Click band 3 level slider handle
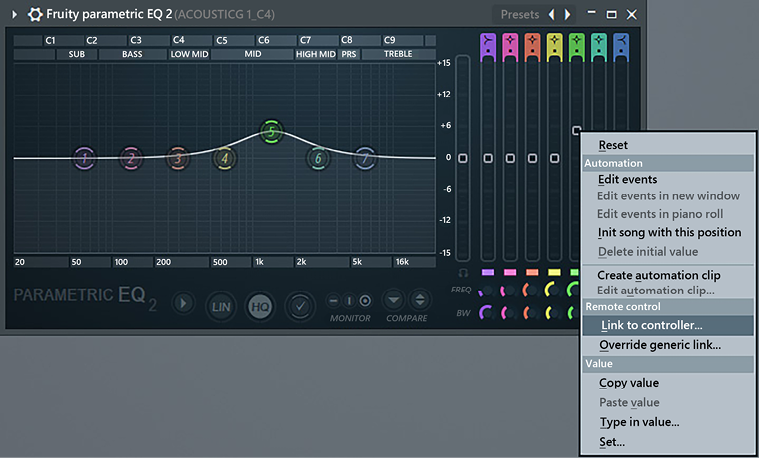The width and height of the screenshot is (759, 458). [532, 158]
